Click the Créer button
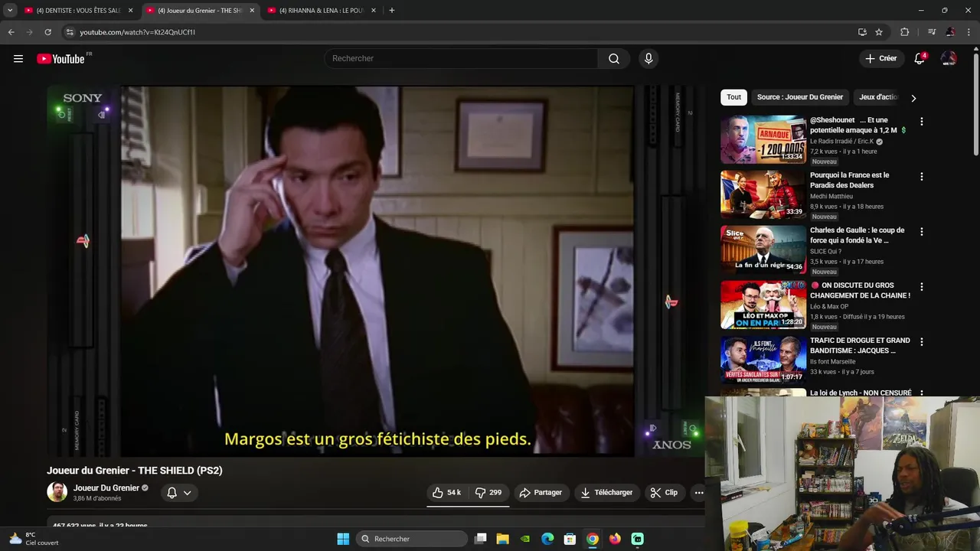Viewport: 980px width, 551px height. [880, 59]
